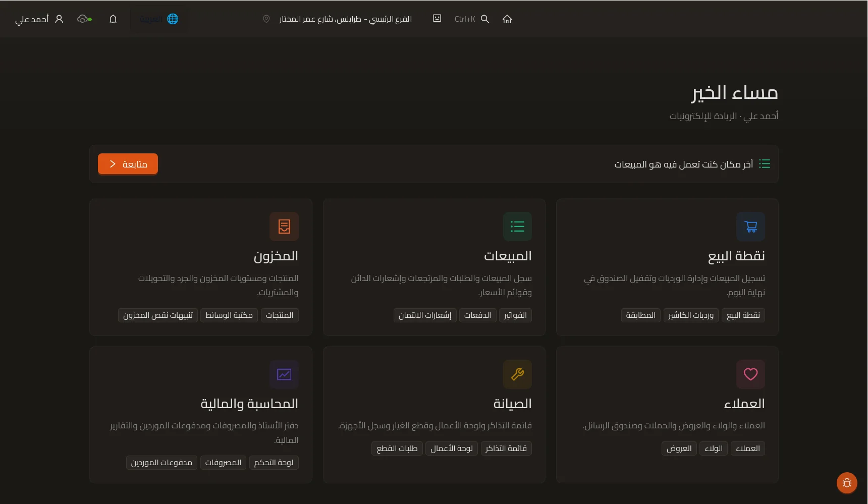Click the مدفوعات الموردين chip
This screenshot has width=868, height=504.
(161, 463)
